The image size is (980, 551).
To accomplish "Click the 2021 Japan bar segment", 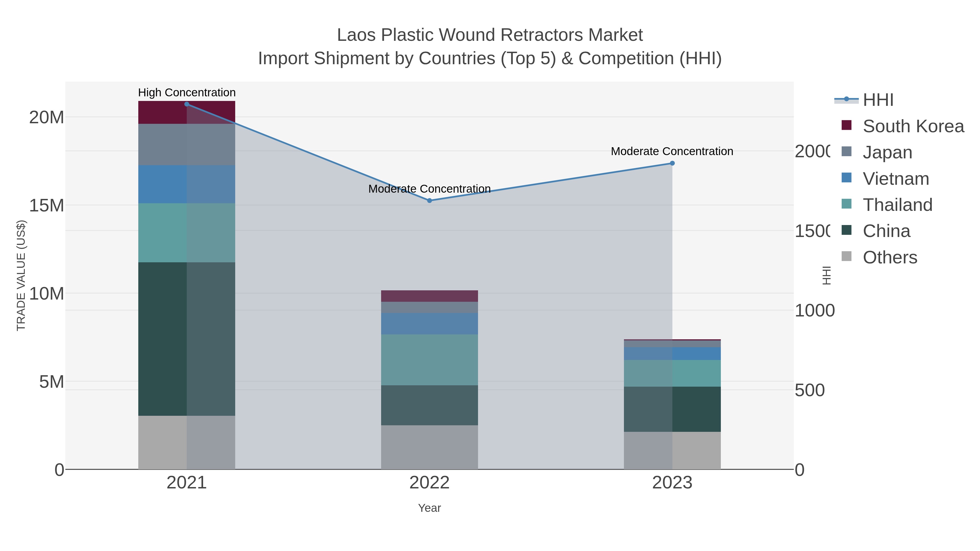I will tap(187, 144).
